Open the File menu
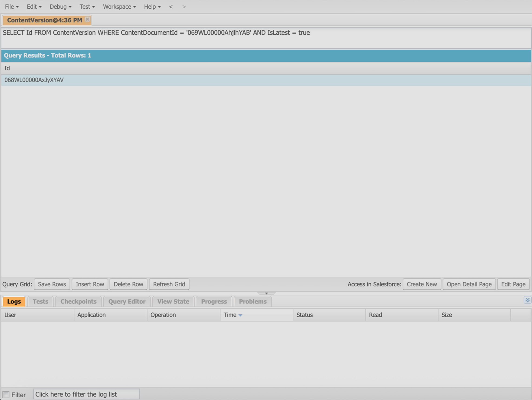 click(x=12, y=7)
